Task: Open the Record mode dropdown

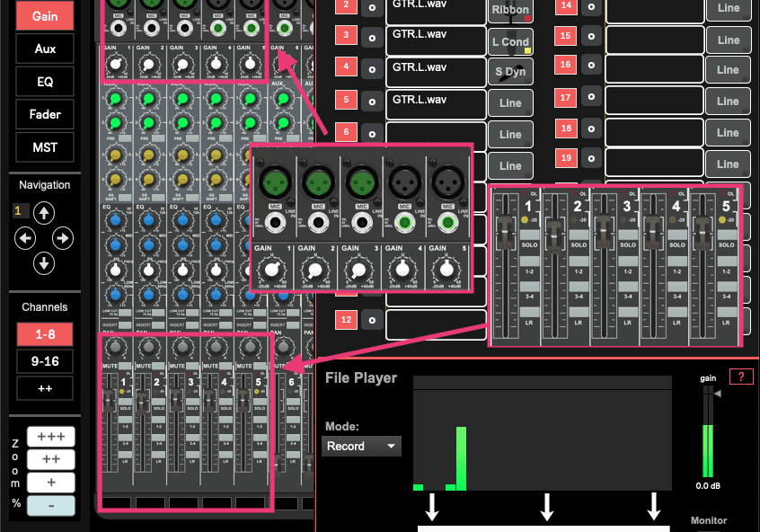Action: point(361,446)
